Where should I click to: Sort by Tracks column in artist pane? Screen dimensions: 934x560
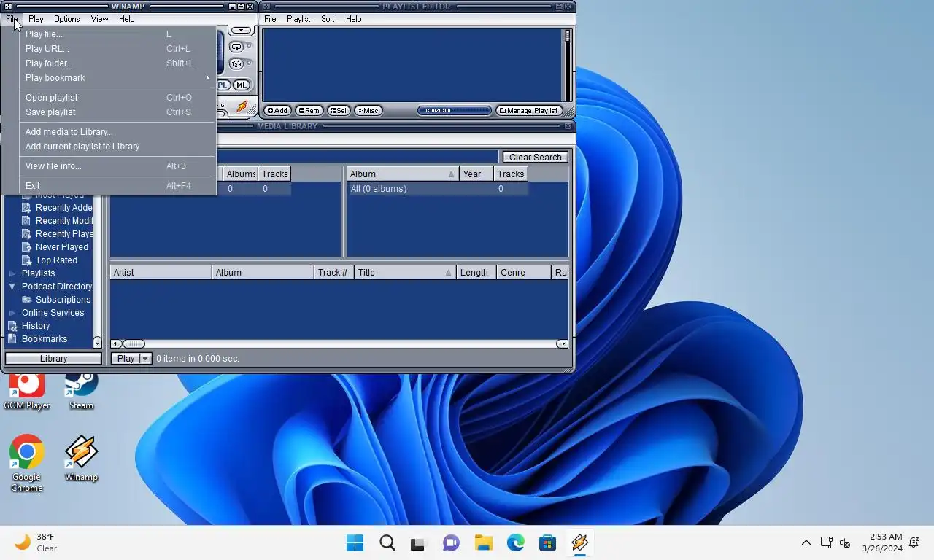click(274, 174)
